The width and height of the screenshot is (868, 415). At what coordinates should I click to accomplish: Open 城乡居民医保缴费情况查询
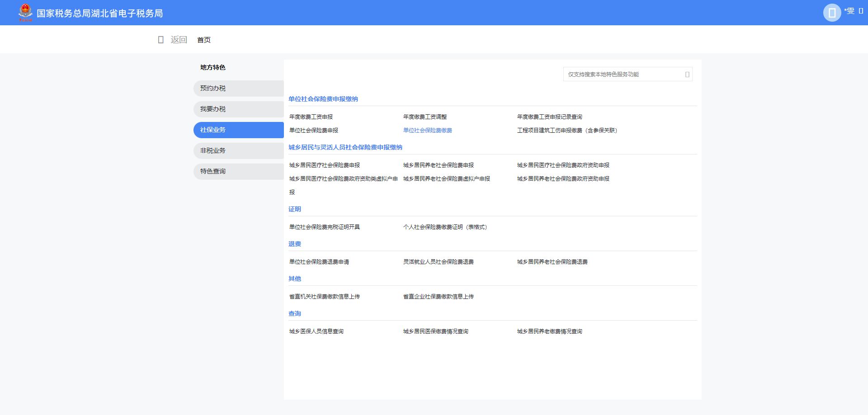point(436,331)
